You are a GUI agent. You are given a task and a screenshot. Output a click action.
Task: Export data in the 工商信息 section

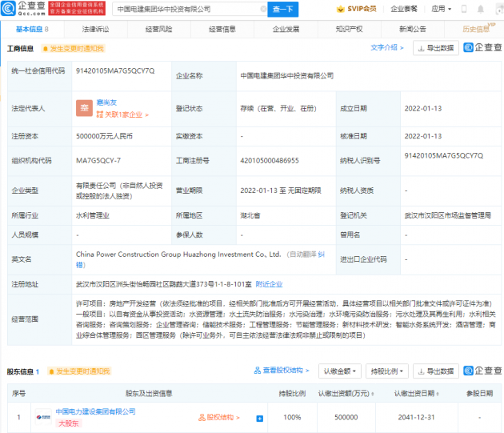435,48
